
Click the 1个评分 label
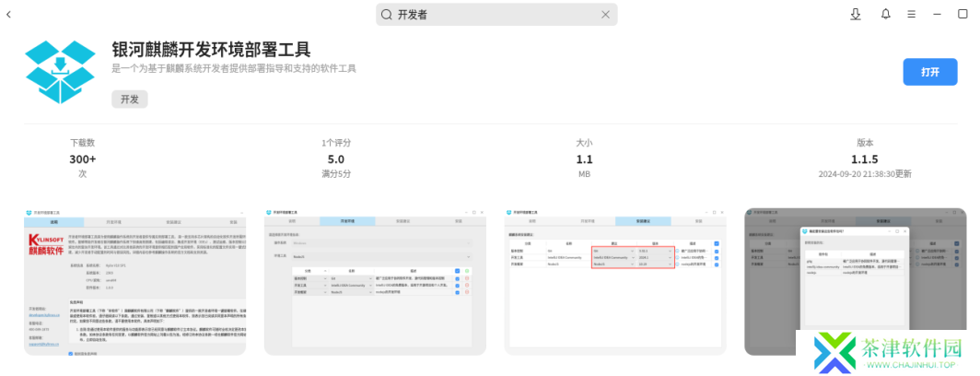pyautogui.click(x=336, y=143)
